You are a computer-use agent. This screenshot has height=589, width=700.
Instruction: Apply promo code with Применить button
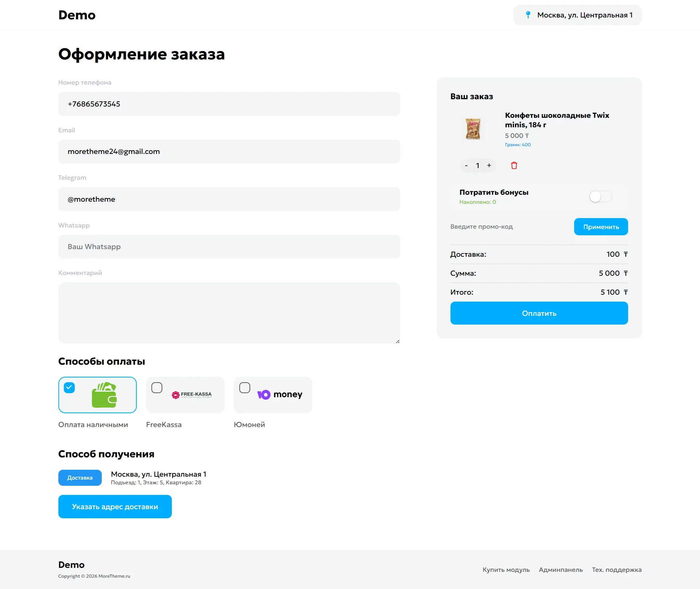coord(601,227)
